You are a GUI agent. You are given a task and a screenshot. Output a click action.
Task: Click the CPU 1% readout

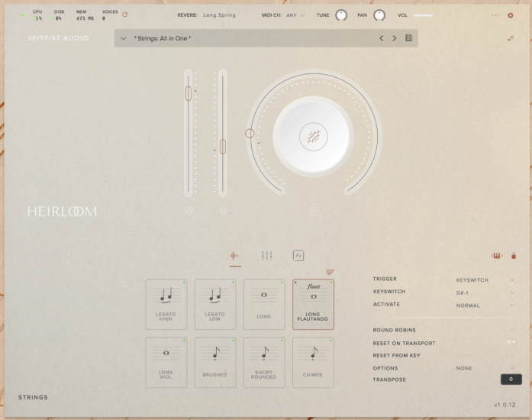[x=37, y=15]
